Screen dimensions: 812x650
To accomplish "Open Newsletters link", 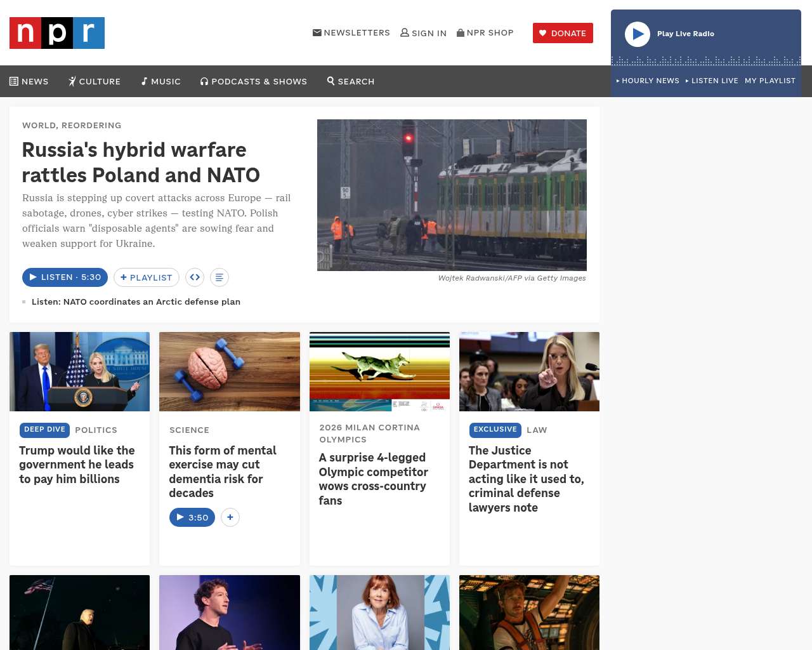I will pyautogui.click(x=351, y=33).
